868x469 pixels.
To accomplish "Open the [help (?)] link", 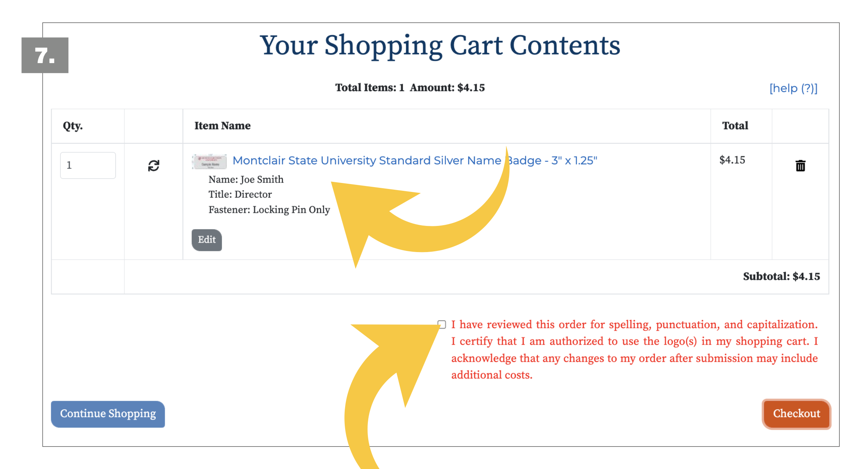I will 793,88.
